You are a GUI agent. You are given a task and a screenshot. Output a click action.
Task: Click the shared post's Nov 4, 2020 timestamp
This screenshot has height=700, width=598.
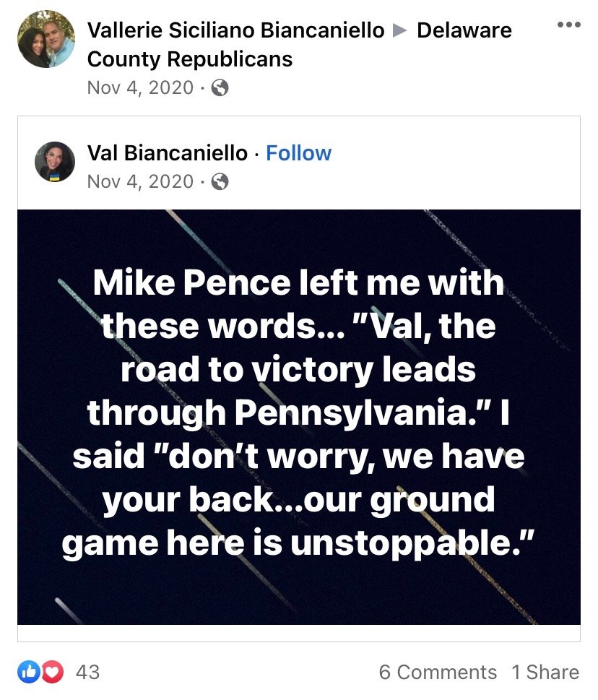click(140, 181)
